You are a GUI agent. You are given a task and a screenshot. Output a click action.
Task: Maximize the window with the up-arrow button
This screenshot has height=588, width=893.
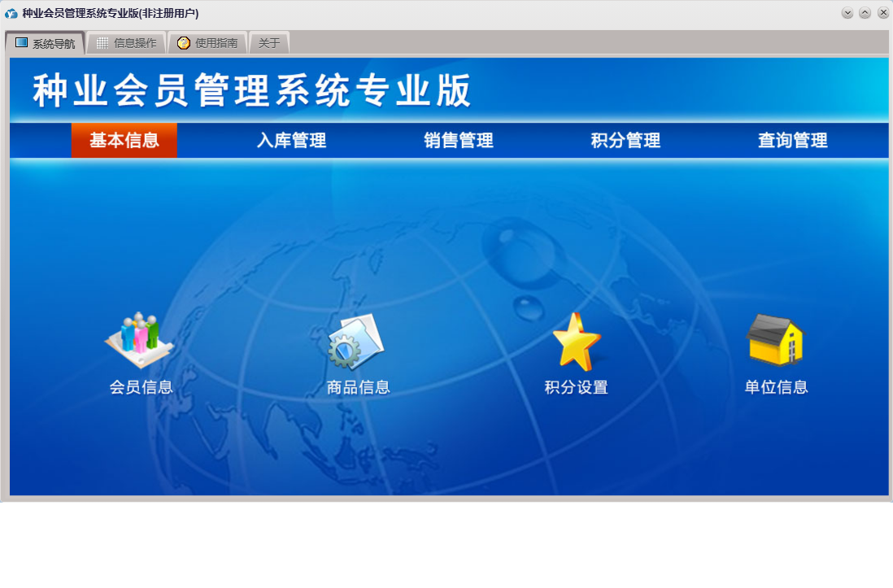865,13
